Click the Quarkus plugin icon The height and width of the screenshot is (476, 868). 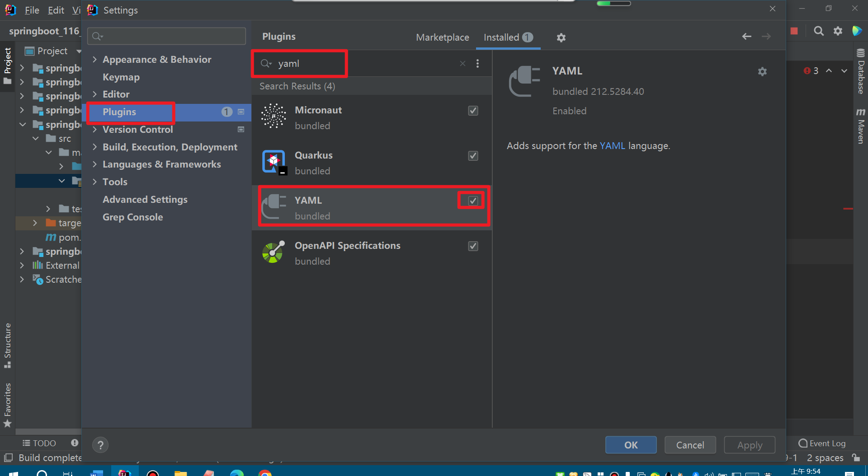coord(274,162)
